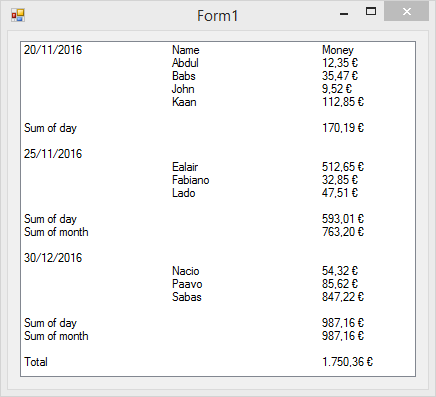The width and height of the screenshot is (436, 397).
Task: Select the name Abdul
Action: coord(185,63)
